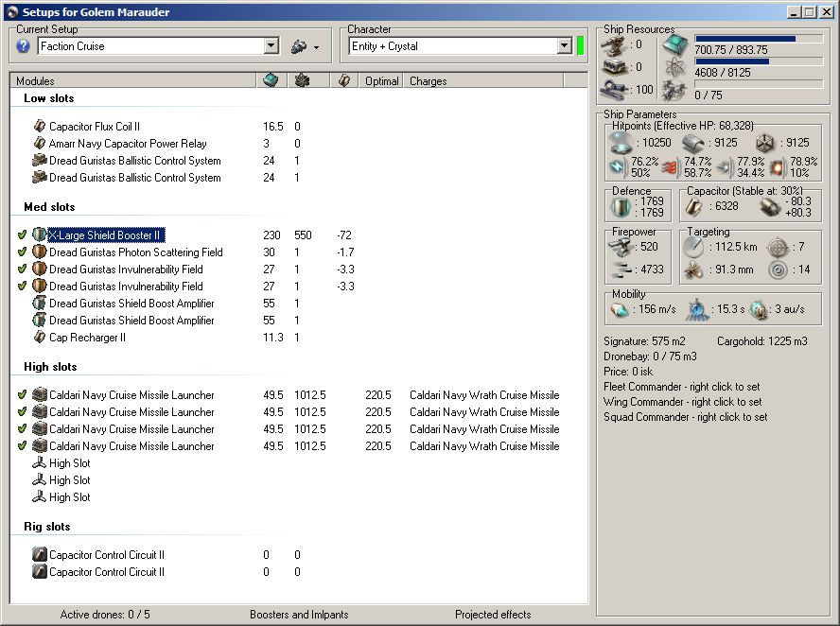Click the calibration icon showing 100

pyautogui.click(x=614, y=90)
